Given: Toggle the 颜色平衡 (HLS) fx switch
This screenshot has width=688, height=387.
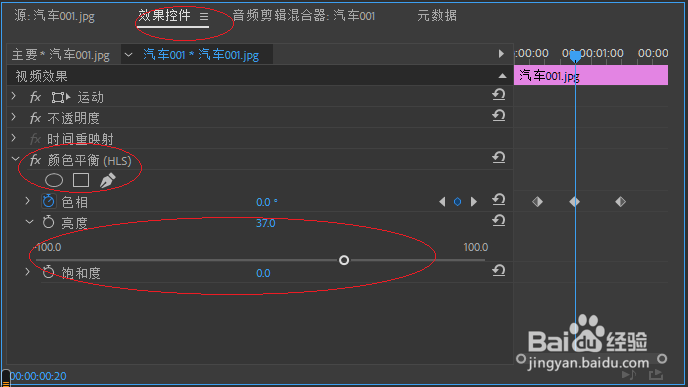Looking at the screenshot, I should [x=35, y=160].
